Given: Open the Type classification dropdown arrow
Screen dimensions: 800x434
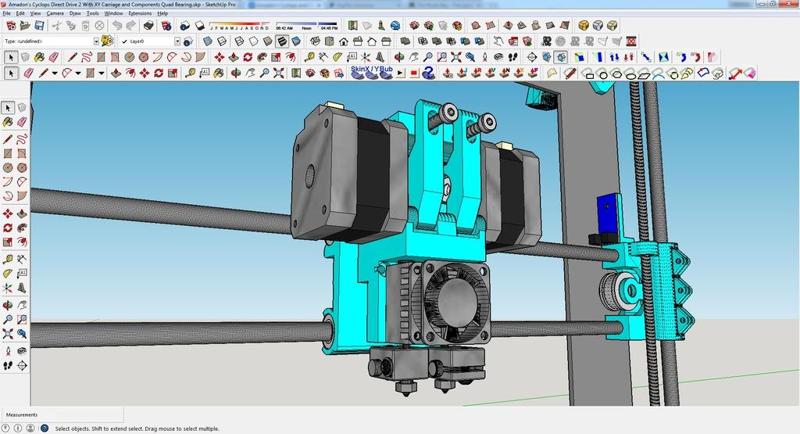Looking at the screenshot, I should [x=96, y=41].
